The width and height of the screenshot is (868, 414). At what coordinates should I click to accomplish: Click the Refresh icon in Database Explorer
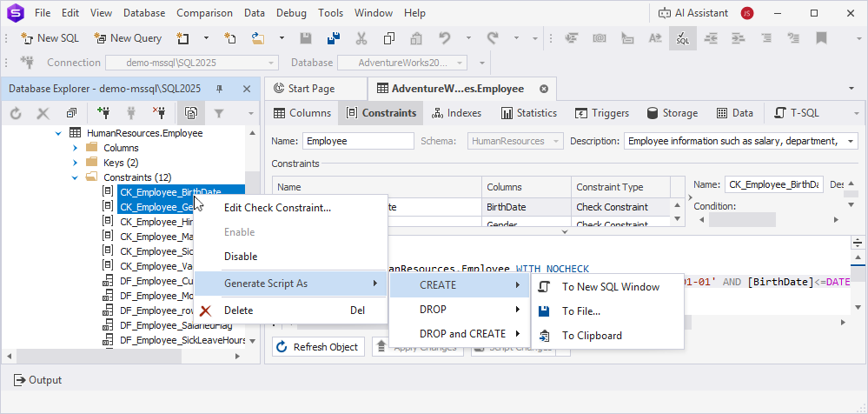(16, 114)
